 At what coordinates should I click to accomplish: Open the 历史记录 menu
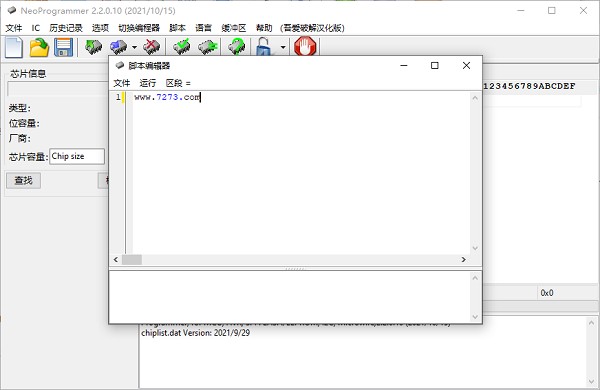click(66, 28)
